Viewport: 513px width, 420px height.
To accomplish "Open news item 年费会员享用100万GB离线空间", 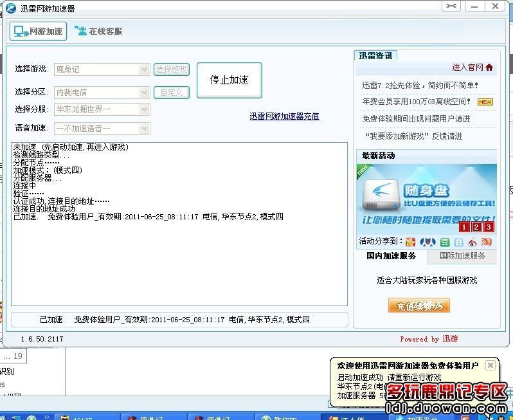I will pos(416,102).
